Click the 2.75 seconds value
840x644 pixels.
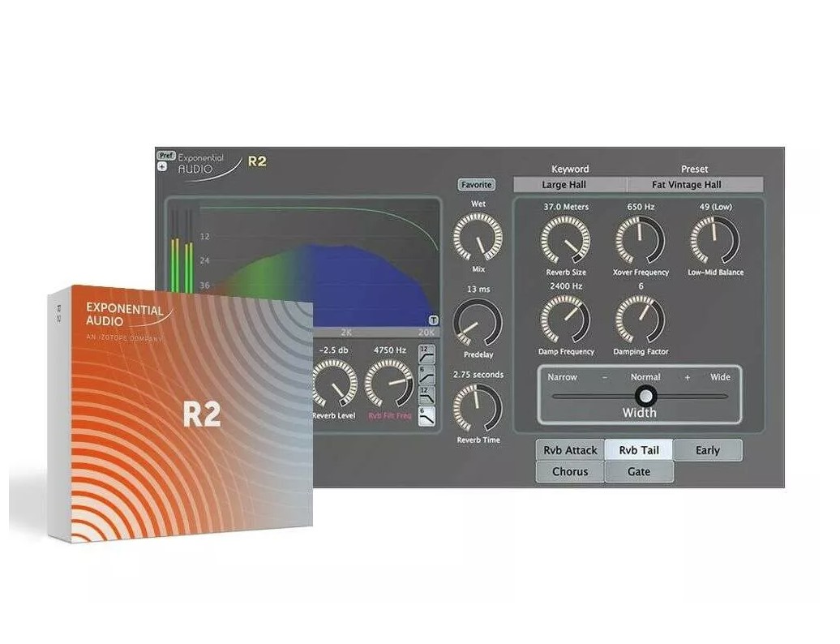point(478,375)
